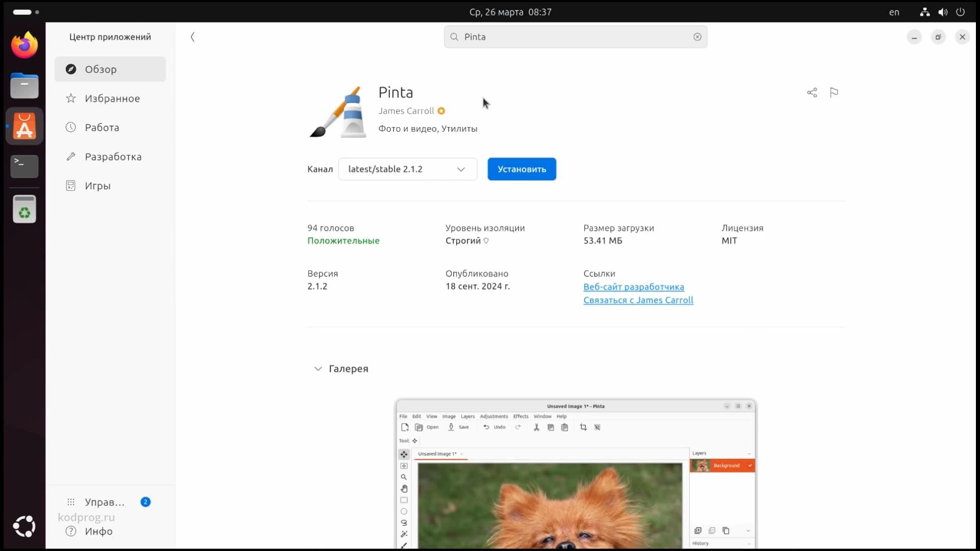This screenshot has width=980, height=551.
Task: Click the MIT license value
Action: (x=729, y=240)
